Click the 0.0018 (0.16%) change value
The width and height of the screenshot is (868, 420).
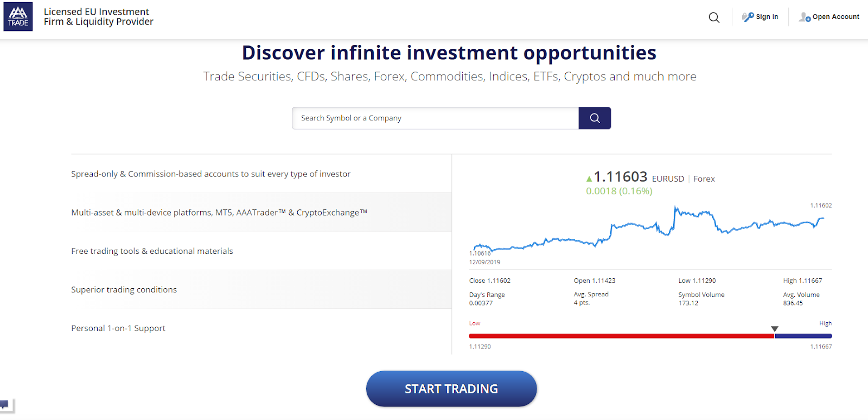coord(619,191)
